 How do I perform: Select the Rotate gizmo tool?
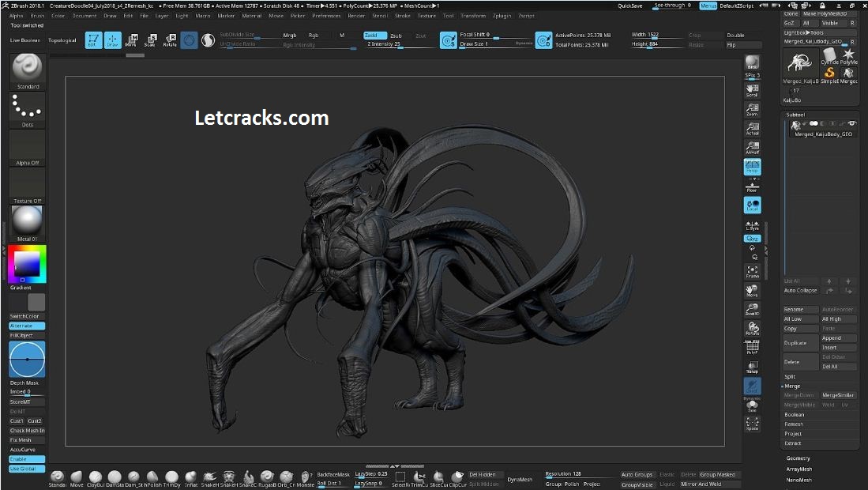pos(170,40)
